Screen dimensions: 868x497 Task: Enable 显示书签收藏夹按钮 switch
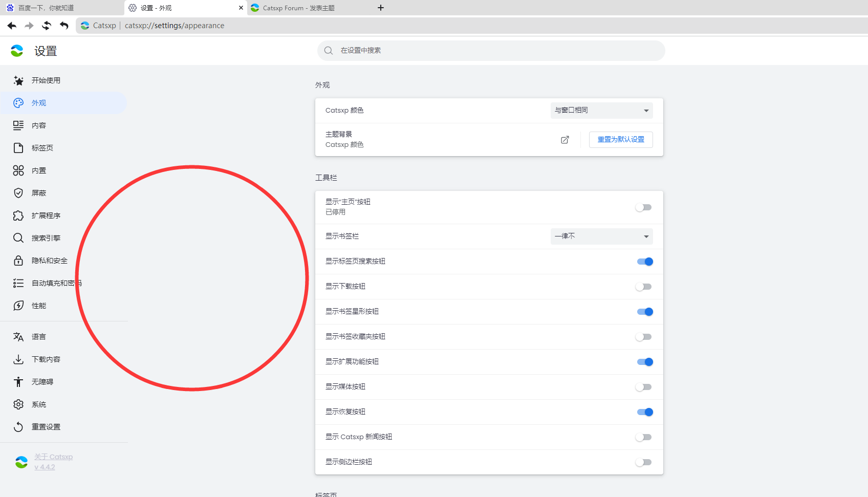click(x=644, y=337)
